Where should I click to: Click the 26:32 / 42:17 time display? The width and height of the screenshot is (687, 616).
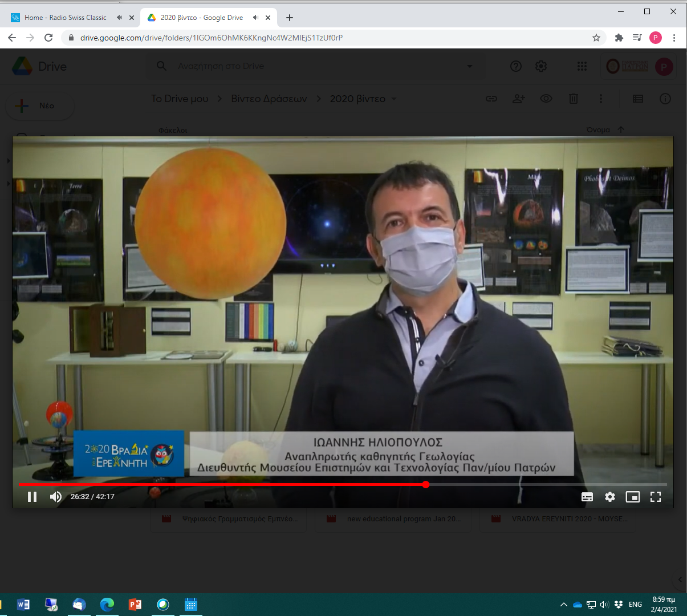point(92,497)
